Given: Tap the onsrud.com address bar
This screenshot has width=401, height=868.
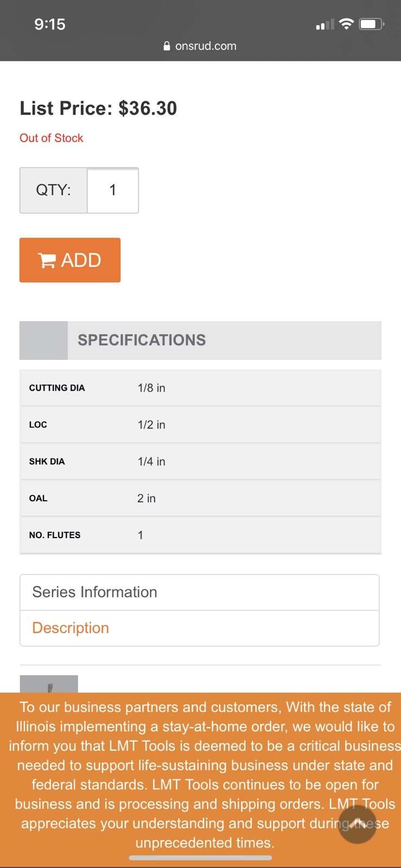Looking at the screenshot, I should (200, 46).
